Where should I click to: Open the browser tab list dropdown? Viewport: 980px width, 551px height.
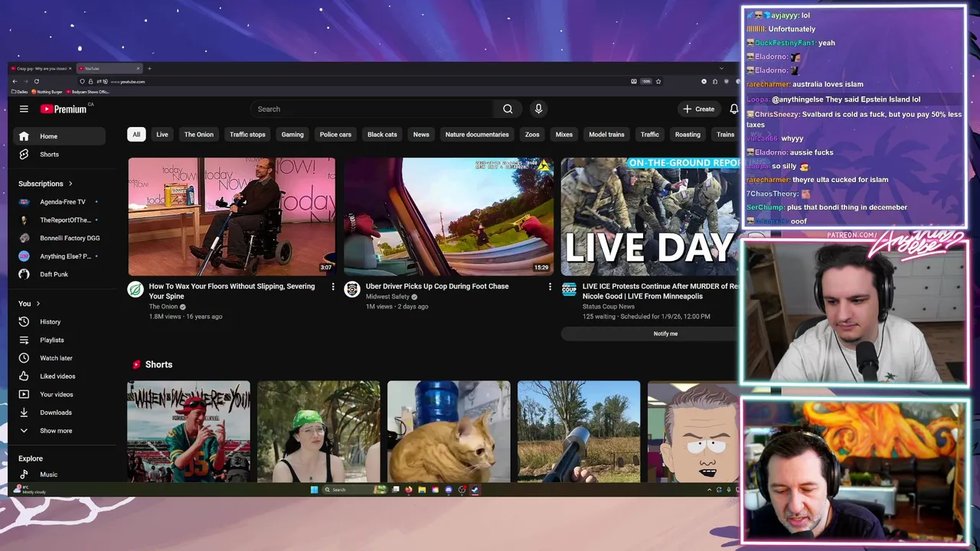720,68
